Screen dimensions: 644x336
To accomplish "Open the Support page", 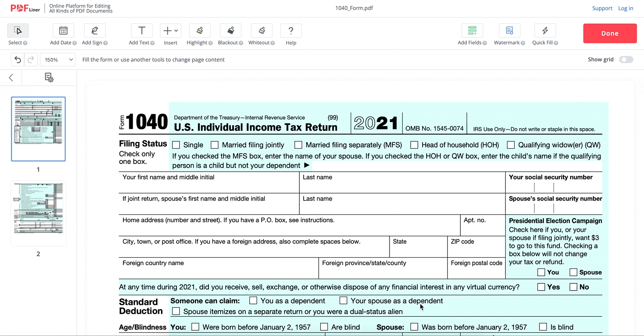I will 602,8.
